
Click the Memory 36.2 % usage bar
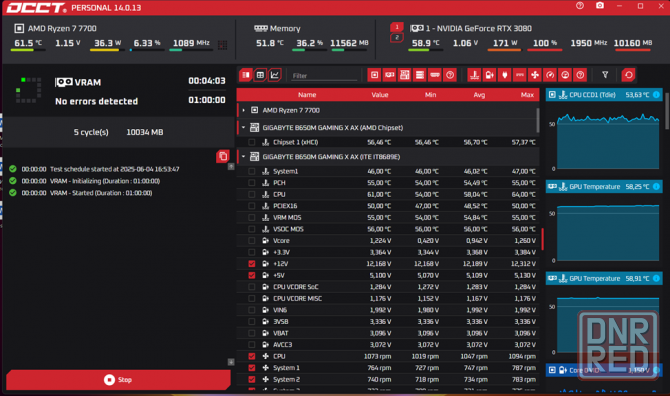(310, 50)
